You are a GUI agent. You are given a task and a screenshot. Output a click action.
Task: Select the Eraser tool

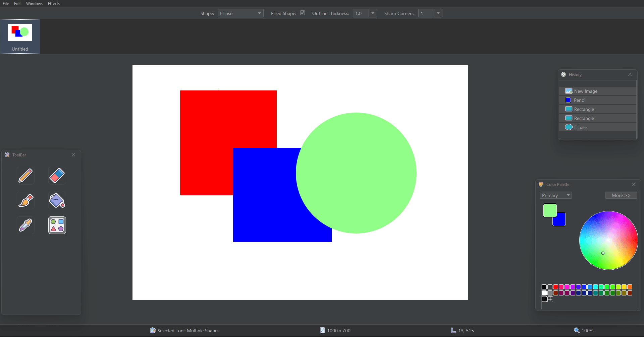point(57,176)
